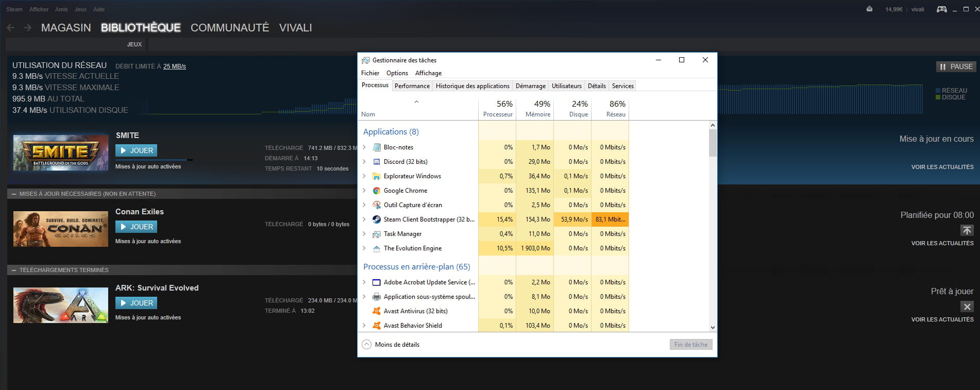Screen dimensions: 980x390
Task: Click the Google Chrome process icon
Action: pyautogui.click(x=377, y=191)
